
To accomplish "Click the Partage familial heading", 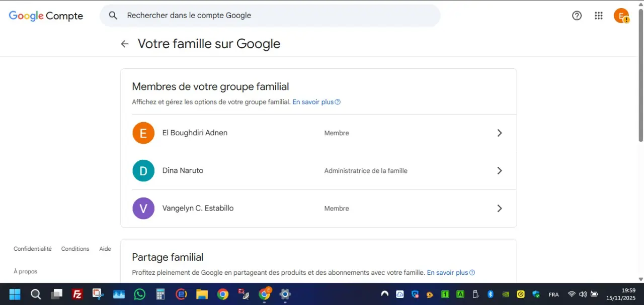I will coord(168,257).
